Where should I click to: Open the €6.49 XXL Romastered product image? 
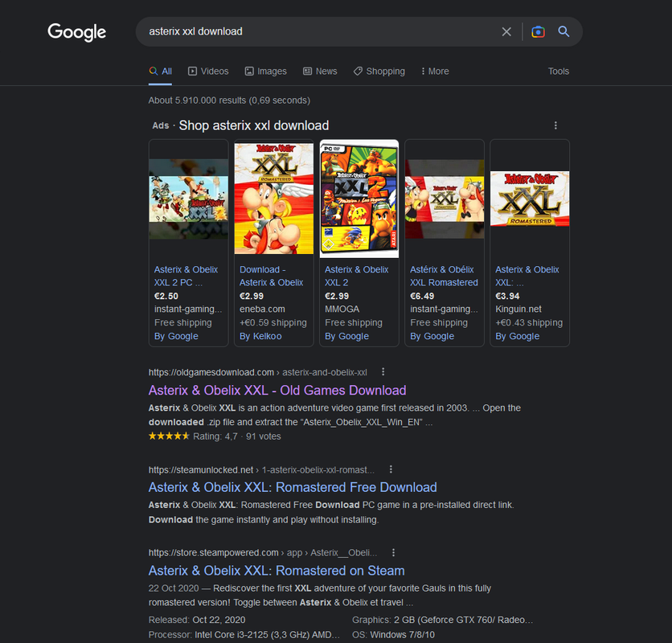point(445,199)
